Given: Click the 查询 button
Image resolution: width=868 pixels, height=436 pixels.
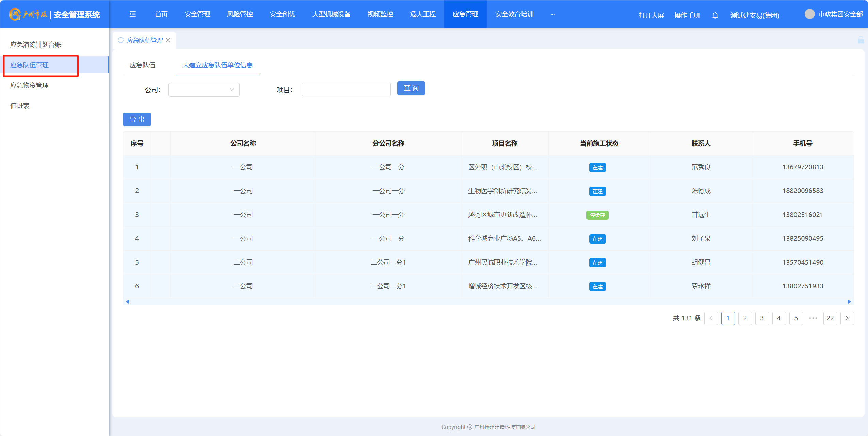Looking at the screenshot, I should pyautogui.click(x=411, y=88).
